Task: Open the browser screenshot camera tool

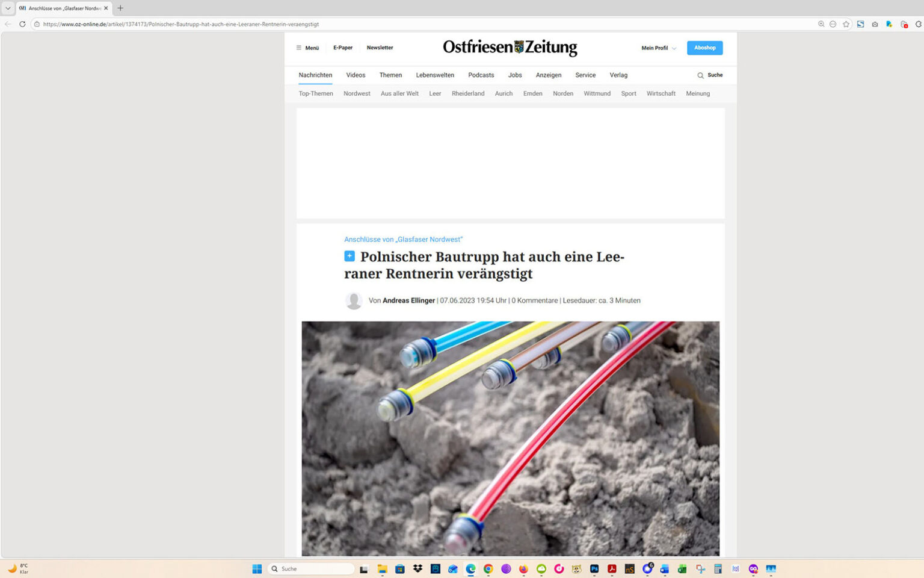Action: point(875,24)
